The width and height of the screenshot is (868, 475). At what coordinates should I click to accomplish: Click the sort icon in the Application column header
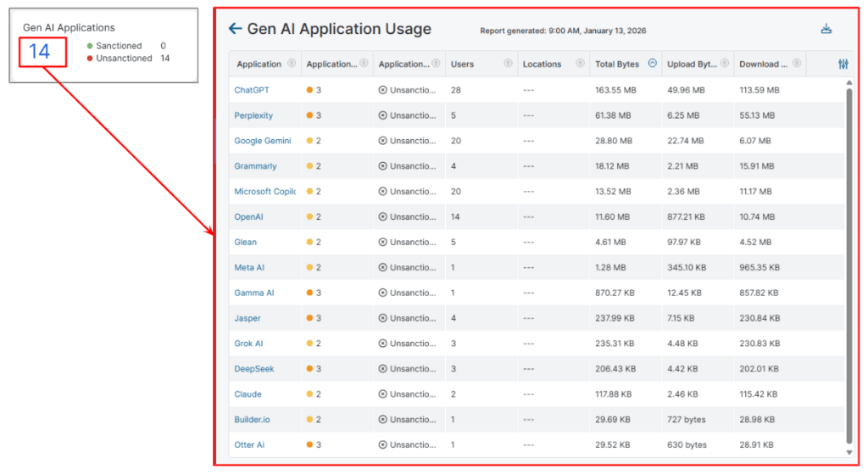[292, 63]
